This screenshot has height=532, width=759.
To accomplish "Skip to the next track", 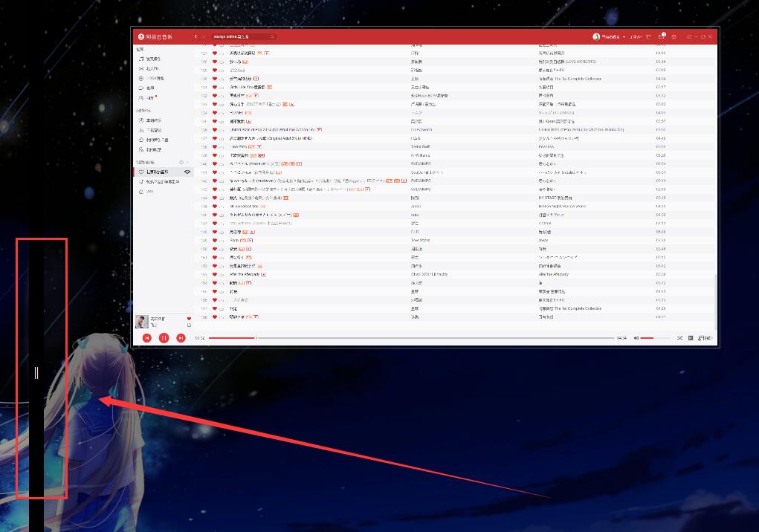I will coord(181,338).
